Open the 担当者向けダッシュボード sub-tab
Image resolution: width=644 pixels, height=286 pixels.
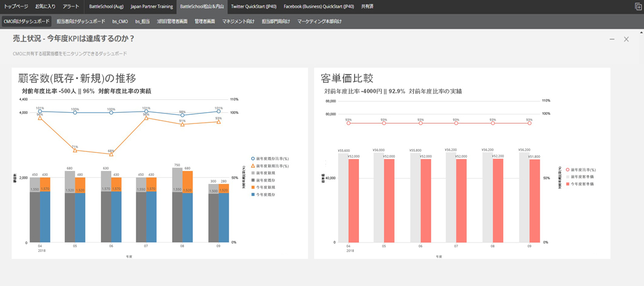pyautogui.click(x=82, y=21)
